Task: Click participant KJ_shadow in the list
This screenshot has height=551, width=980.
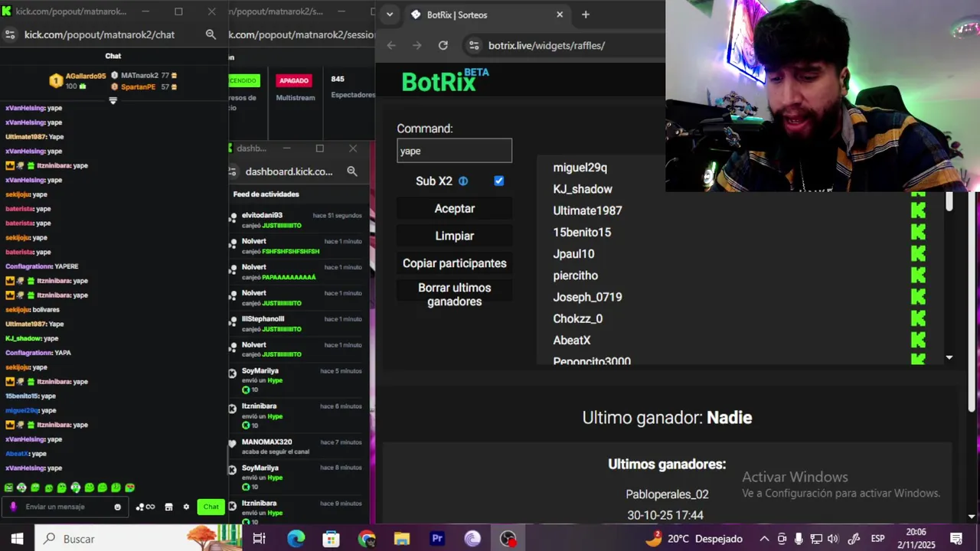Action: [x=583, y=189]
